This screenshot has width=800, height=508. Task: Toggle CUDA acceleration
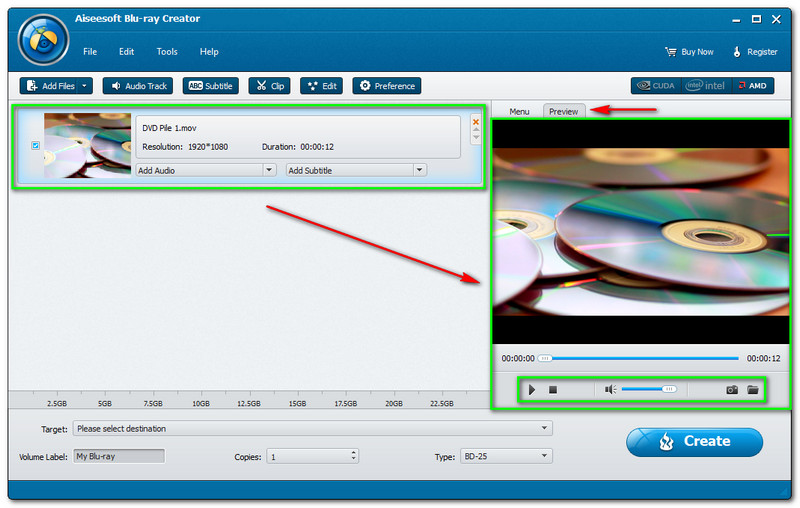pyautogui.click(x=656, y=86)
